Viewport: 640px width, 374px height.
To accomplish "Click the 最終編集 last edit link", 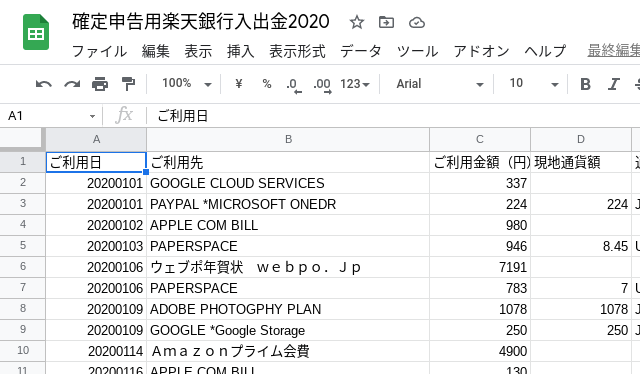I will pos(613,51).
